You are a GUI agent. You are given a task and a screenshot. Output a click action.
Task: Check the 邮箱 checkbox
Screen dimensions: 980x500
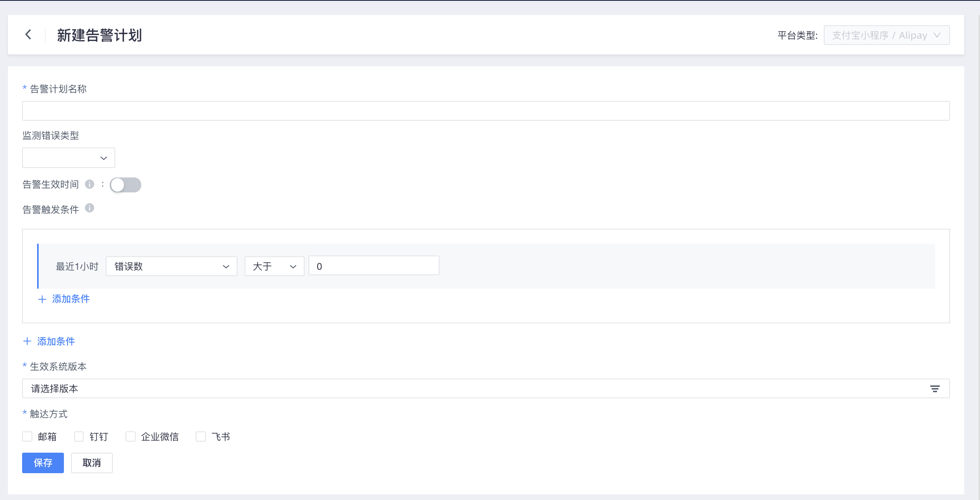point(27,437)
